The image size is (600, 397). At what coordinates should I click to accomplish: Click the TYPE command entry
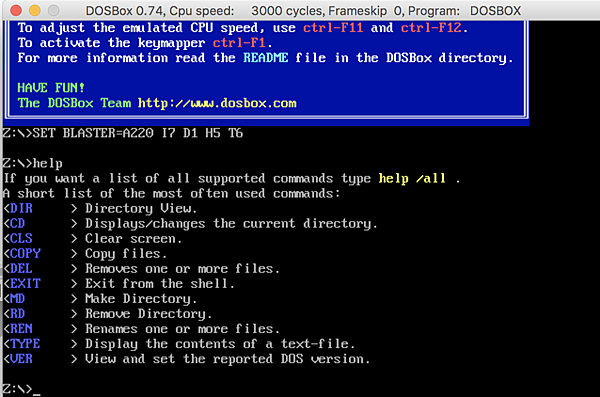click(25, 343)
